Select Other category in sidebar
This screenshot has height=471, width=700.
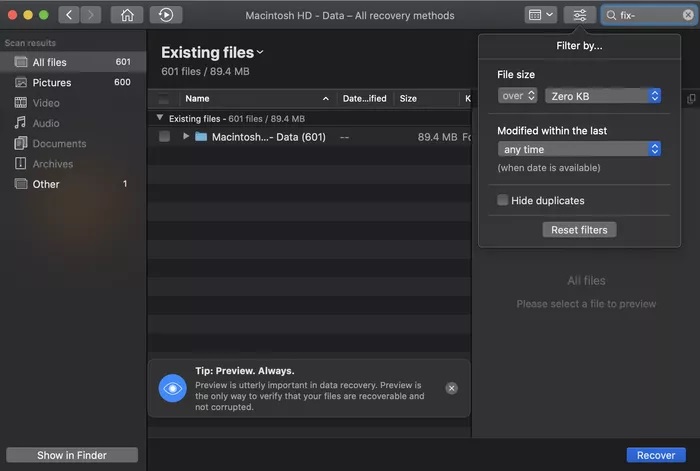click(x=73, y=184)
